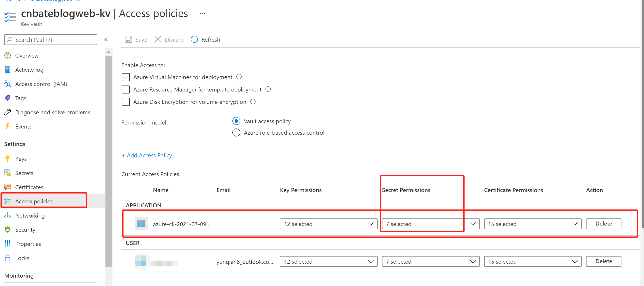Select Azure role-based access control option
644x286 pixels.
pyautogui.click(x=236, y=133)
